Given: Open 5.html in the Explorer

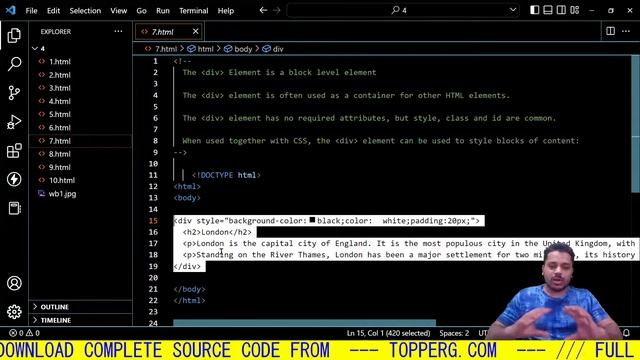Looking at the screenshot, I should (80, 114).
